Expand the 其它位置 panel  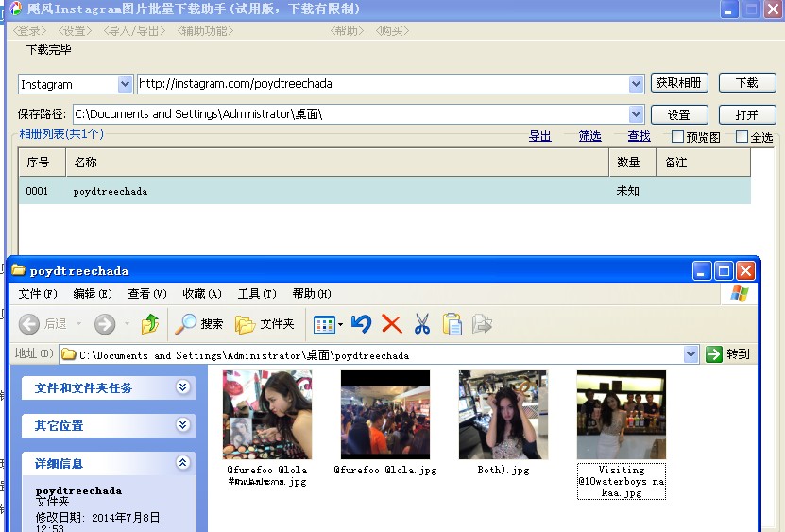pyautogui.click(x=182, y=425)
